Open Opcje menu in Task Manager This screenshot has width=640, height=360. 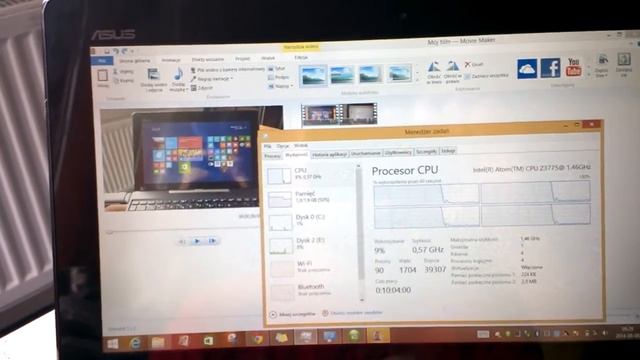point(282,146)
